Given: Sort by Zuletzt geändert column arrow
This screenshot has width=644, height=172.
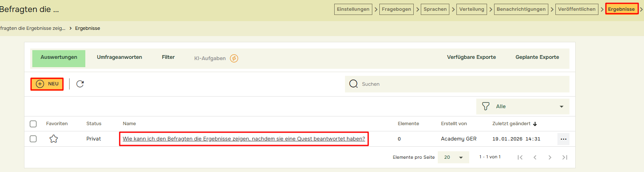Looking at the screenshot, I should [535, 124].
